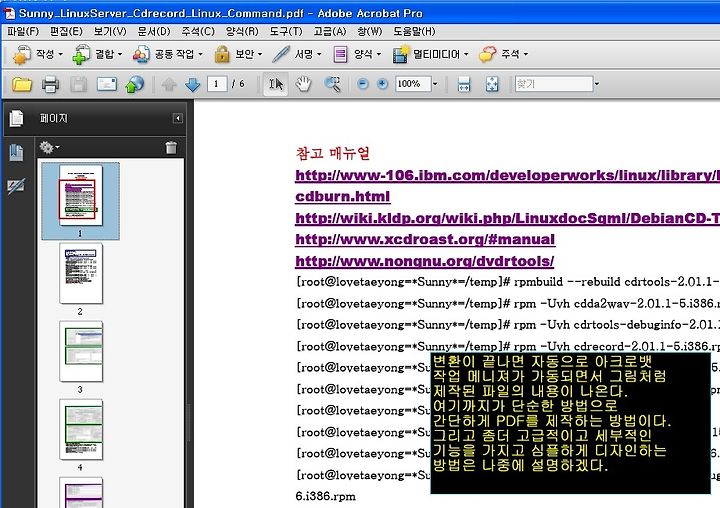Click the current page number field
The height and width of the screenshot is (508, 720).
coord(217,84)
